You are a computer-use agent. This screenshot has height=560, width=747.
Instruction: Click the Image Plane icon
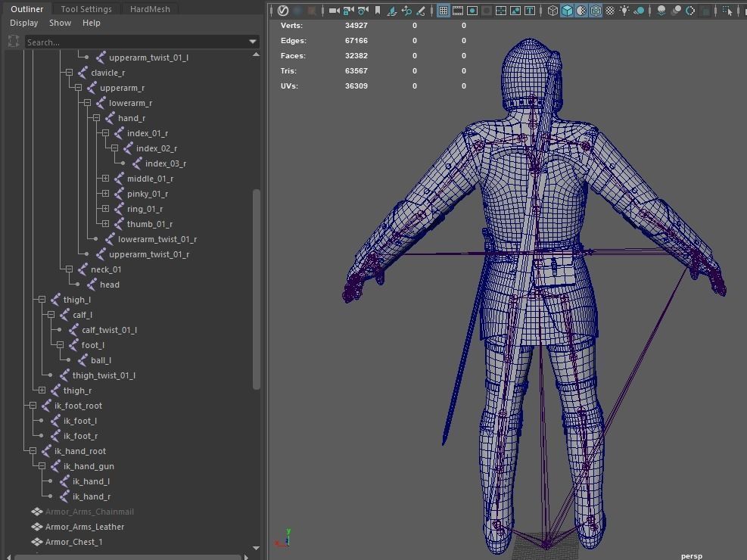coord(391,11)
